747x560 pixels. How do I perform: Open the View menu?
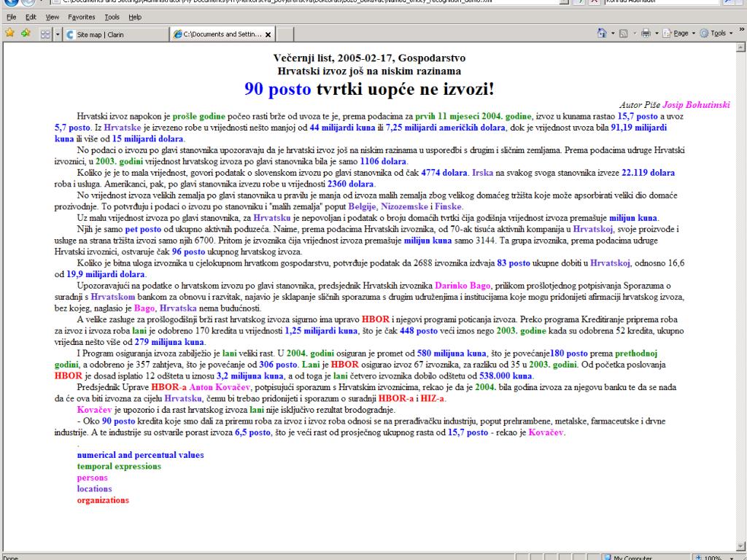[53, 17]
